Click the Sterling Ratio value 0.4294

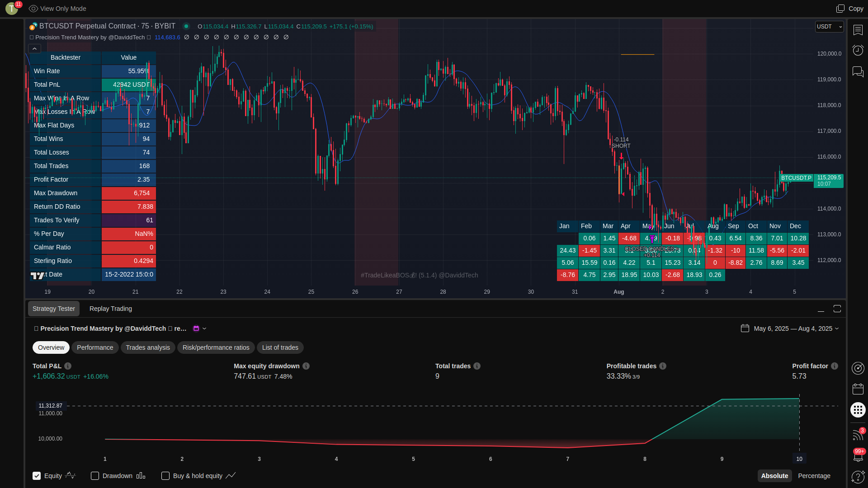coord(129,261)
